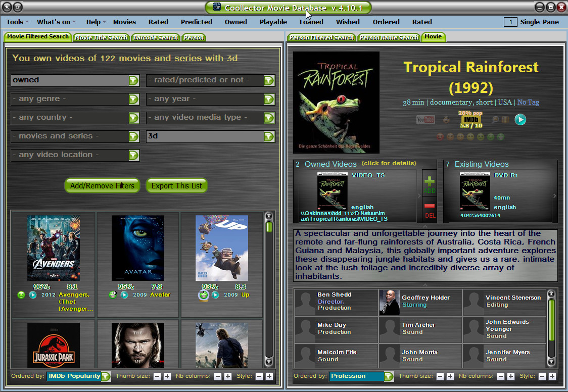Click the DVD R1 existing video thumbnail
This screenshot has height=392, width=568.
click(x=475, y=191)
